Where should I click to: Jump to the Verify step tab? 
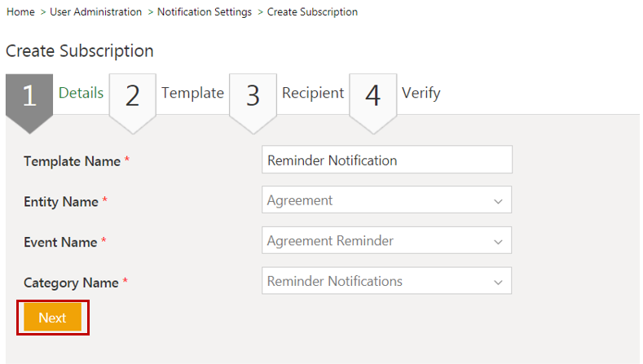click(x=421, y=93)
